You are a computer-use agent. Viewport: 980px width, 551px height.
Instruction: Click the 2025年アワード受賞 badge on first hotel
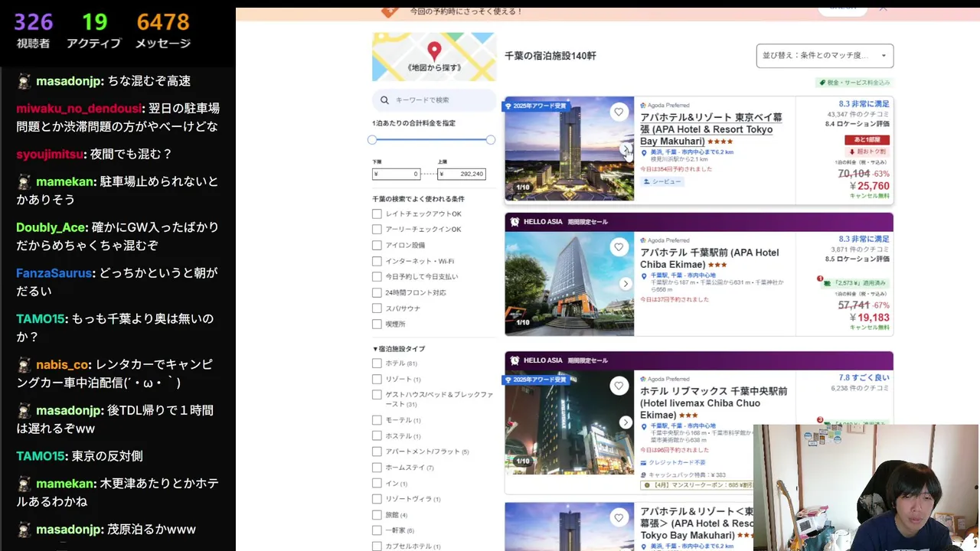point(536,106)
